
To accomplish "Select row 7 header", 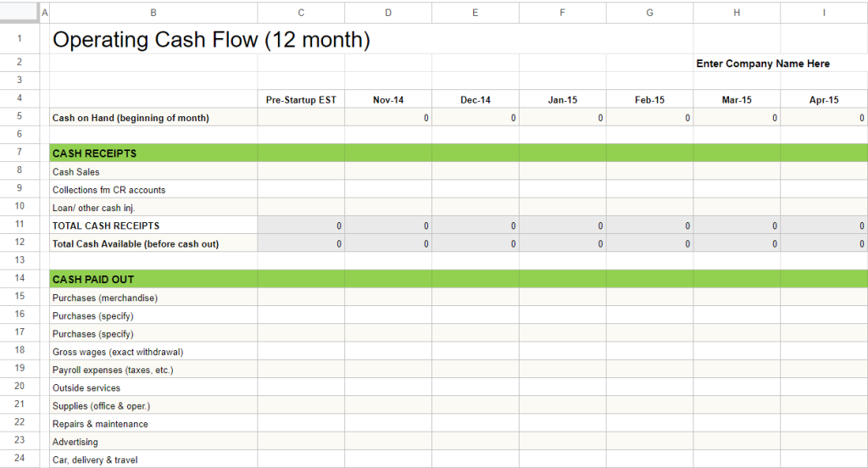I will [x=19, y=153].
